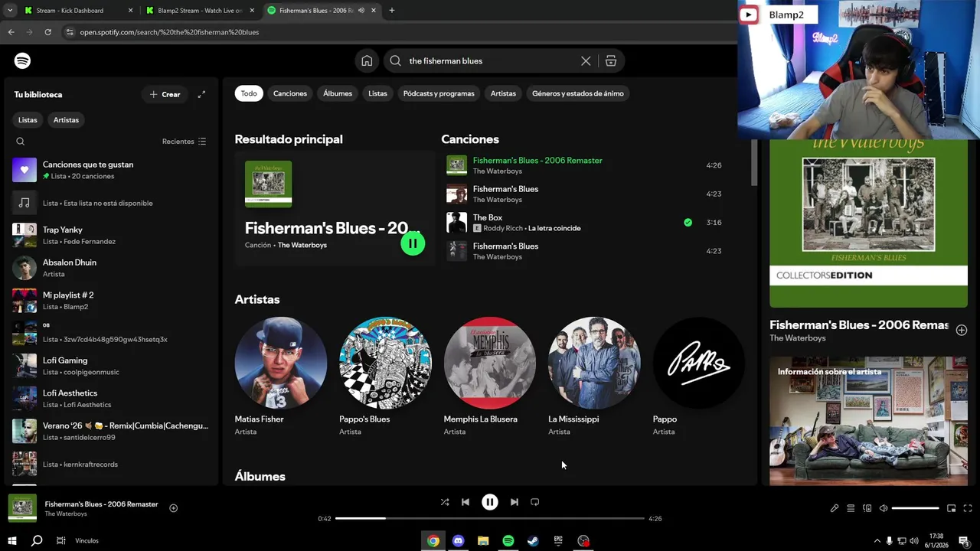This screenshot has height=551, width=980.
Task: Select the Todo search filter
Action: (249, 93)
